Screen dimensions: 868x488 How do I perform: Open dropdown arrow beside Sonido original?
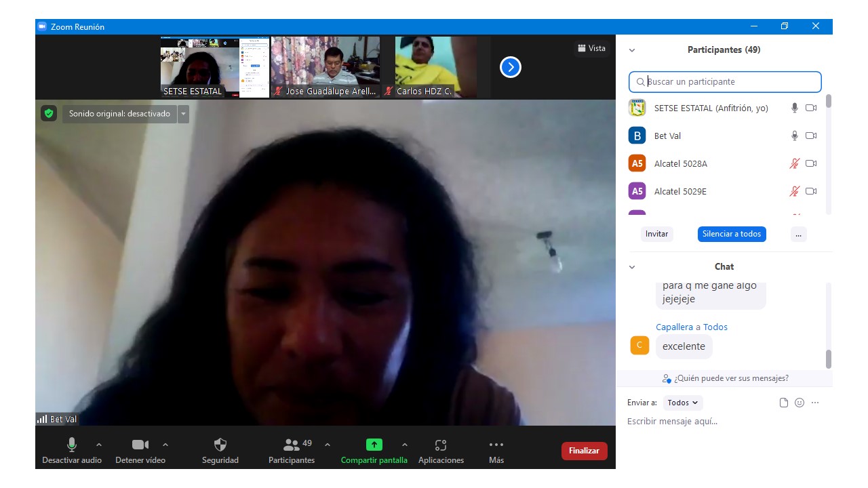[183, 114]
